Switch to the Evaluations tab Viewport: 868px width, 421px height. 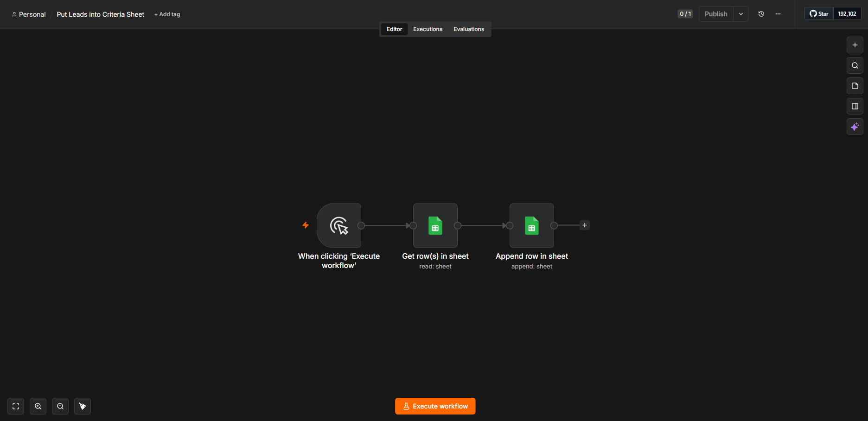pos(469,29)
